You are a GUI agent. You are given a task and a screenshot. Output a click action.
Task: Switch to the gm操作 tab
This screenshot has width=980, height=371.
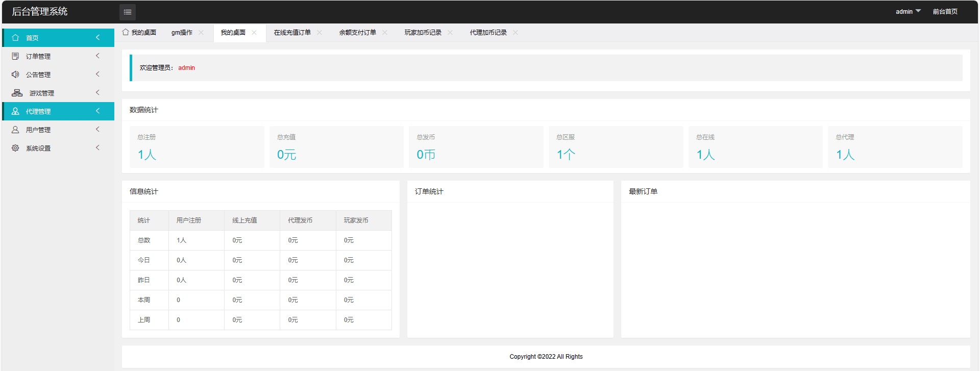pyautogui.click(x=182, y=33)
